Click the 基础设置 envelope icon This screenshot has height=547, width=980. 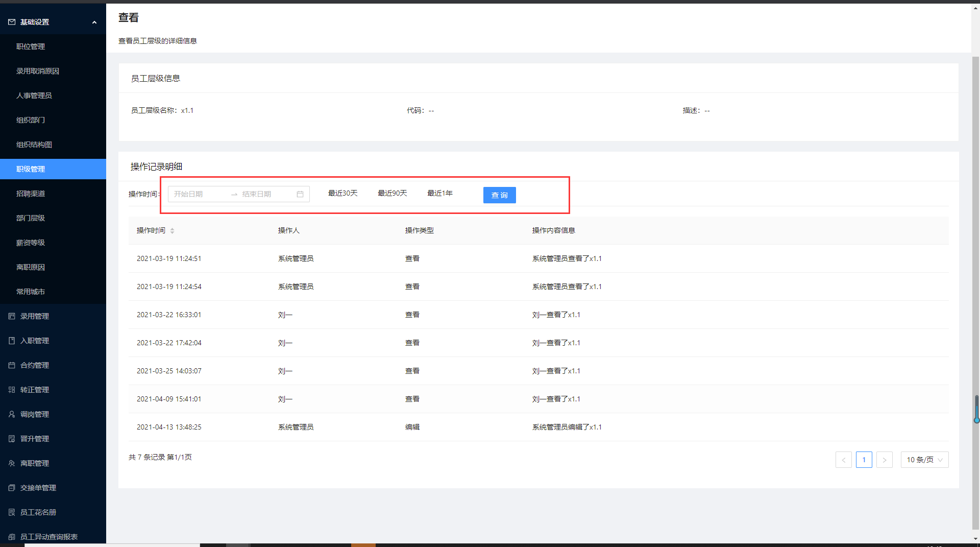[x=12, y=22]
